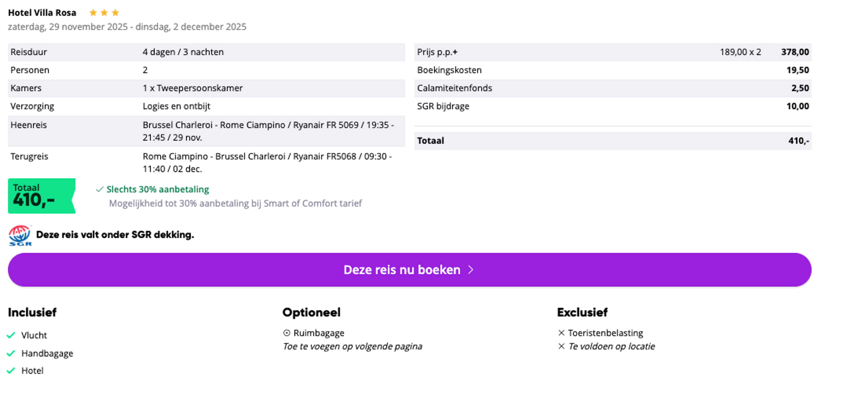Viewport: 868px width, 402px height.
Task: Switch to the Optioneel section header
Action: click(311, 312)
